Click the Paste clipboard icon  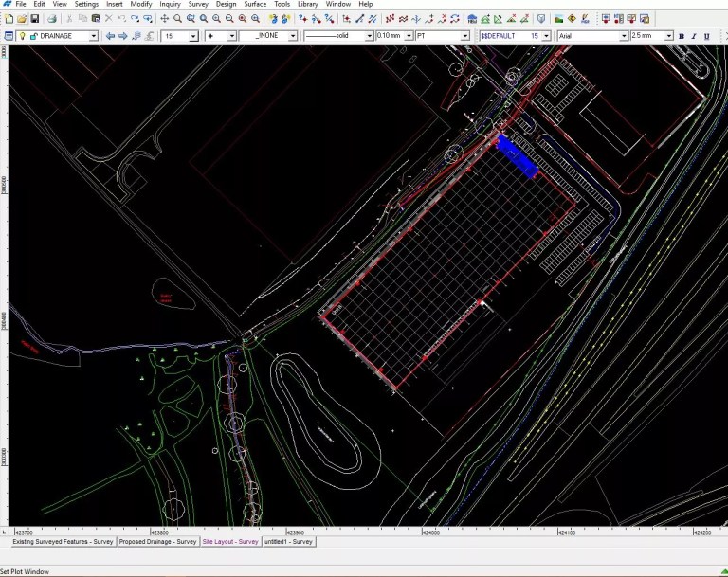click(96, 18)
